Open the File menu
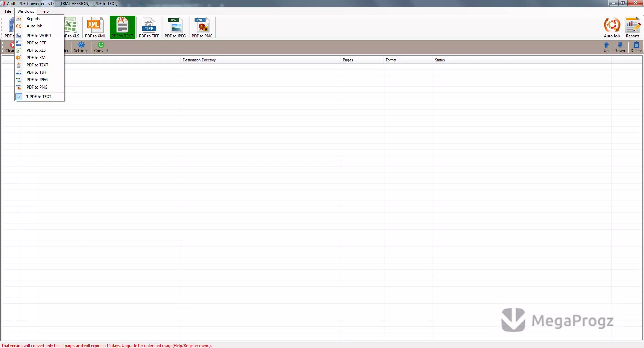 click(x=8, y=11)
